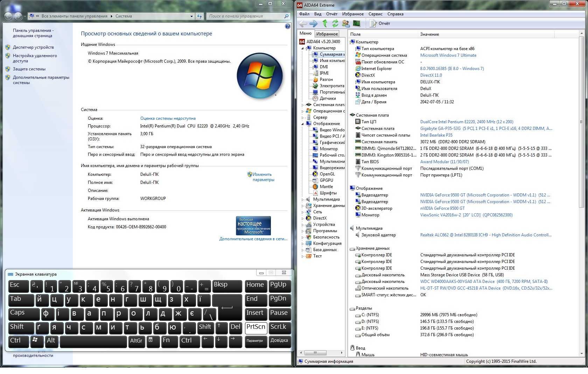Open the Вид menu in AIDA64
Image resolution: width=588 pixels, height=374 pixels.
318,14
